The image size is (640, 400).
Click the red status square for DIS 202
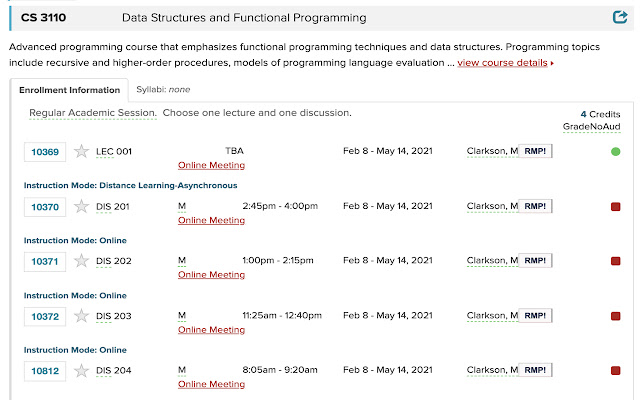tap(616, 262)
